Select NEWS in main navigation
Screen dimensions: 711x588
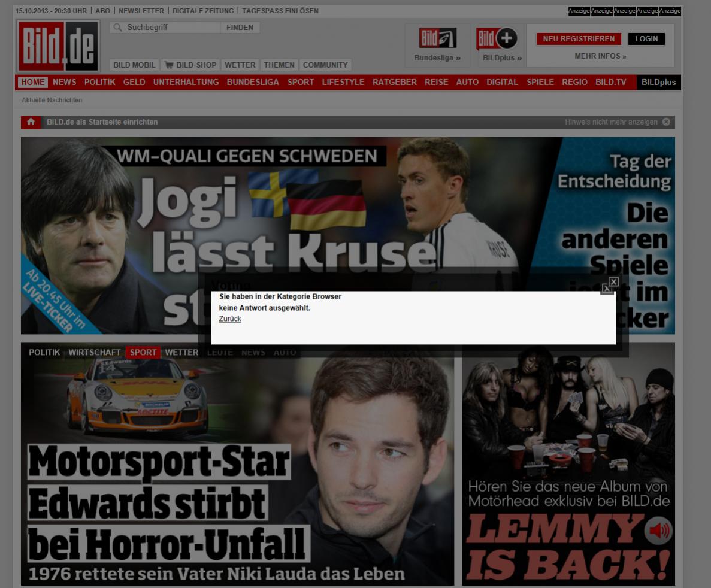[64, 82]
